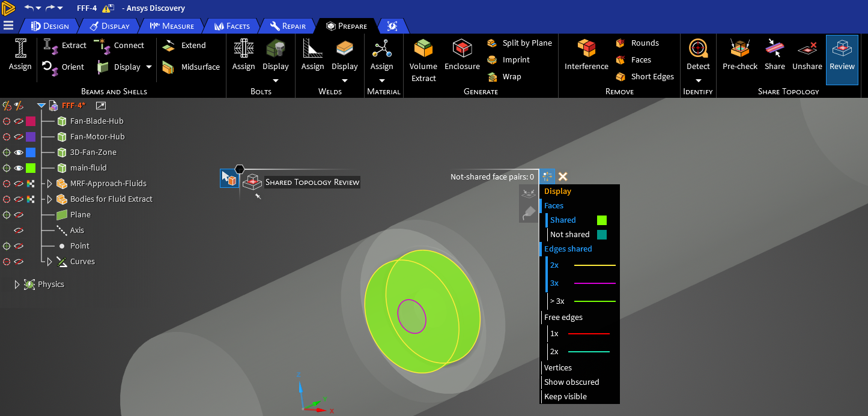
Task: Select the Imprint tool
Action: 508,59
